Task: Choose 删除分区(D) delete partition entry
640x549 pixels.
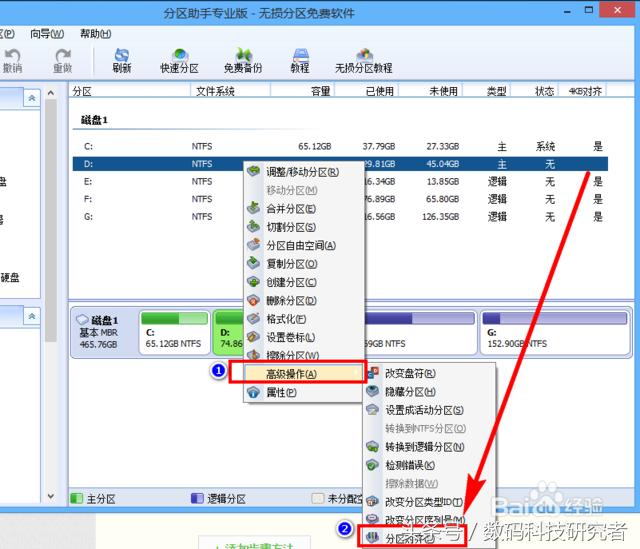Action: pyautogui.click(x=303, y=301)
